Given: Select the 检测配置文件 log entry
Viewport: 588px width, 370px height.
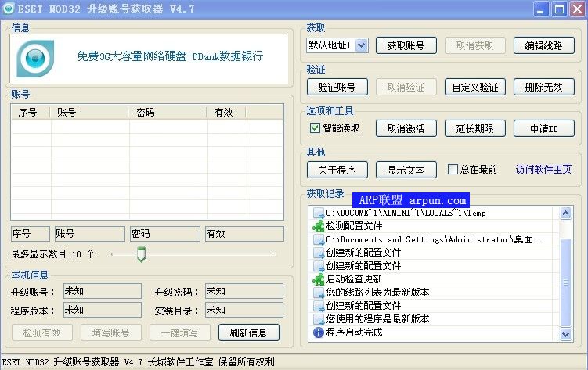Looking at the screenshot, I should (433, 226).
